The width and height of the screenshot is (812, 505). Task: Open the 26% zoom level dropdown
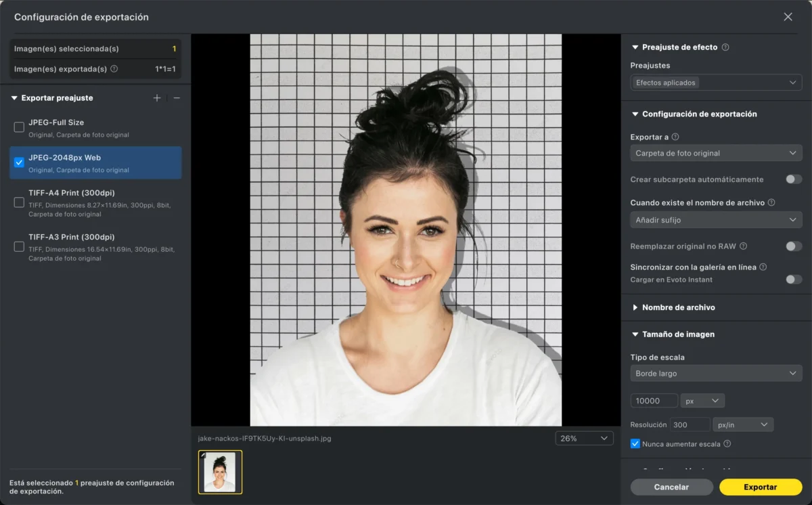point(584,439)
